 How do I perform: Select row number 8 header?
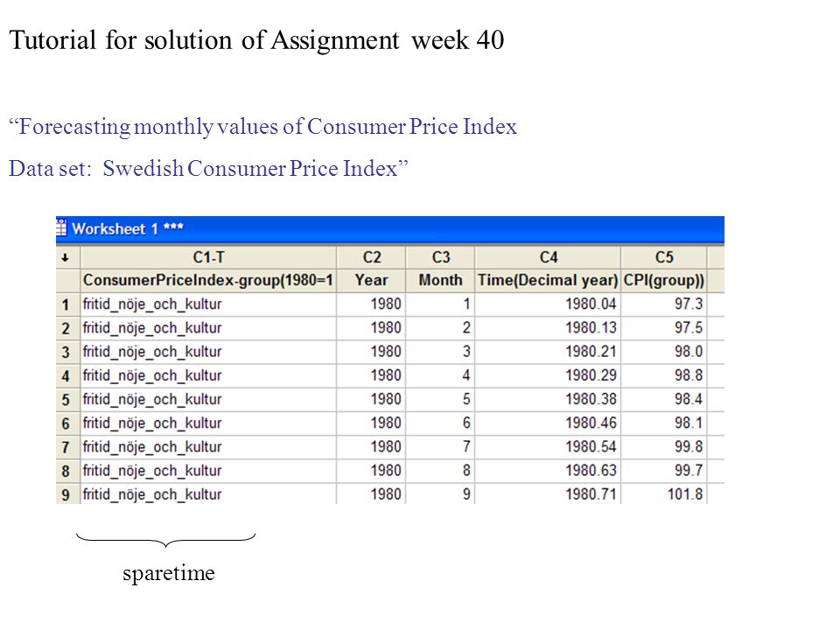[x=68, y=471]
